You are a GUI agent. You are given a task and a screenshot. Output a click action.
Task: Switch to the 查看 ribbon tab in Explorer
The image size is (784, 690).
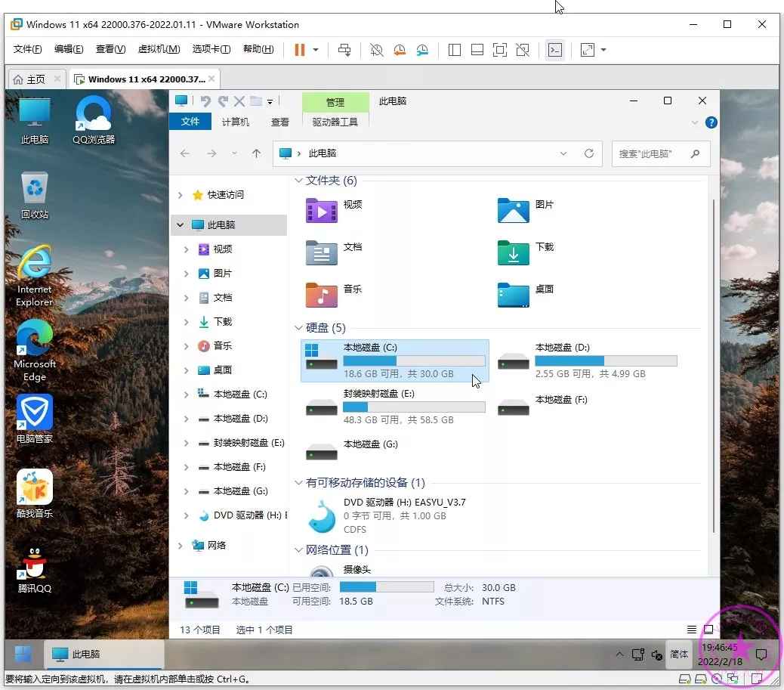pos(280,122)
